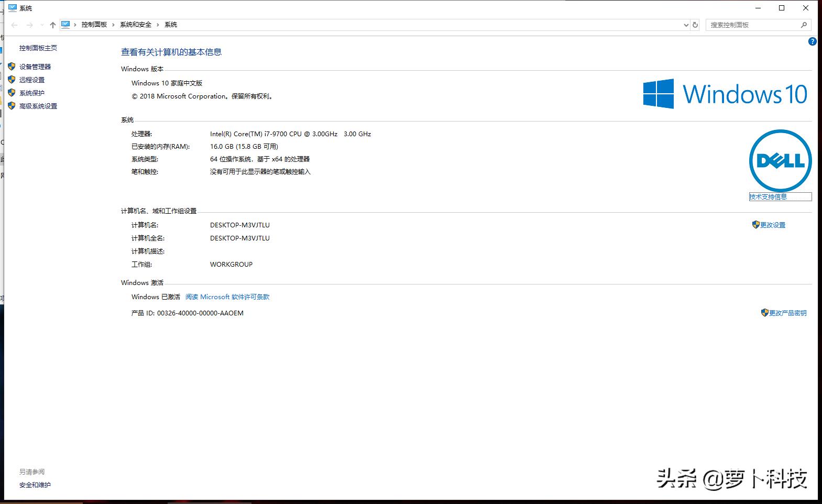Click 更改产品密钥 link
The width and height of the screenshot is (822, 504).
pos(788,313)
